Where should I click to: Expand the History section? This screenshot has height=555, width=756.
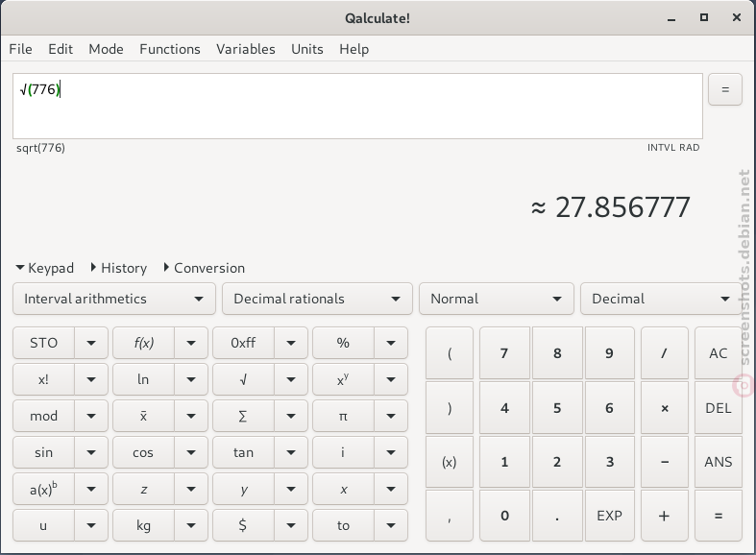[118, 268]
